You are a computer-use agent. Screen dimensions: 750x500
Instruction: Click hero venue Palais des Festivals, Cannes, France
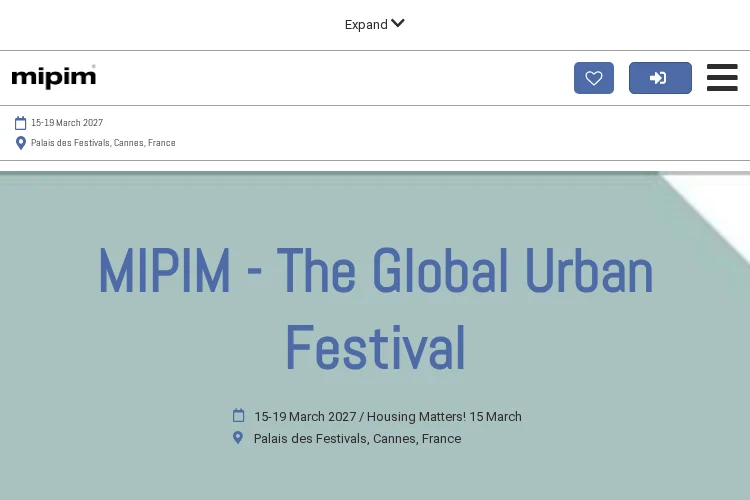tap(357, 439)
